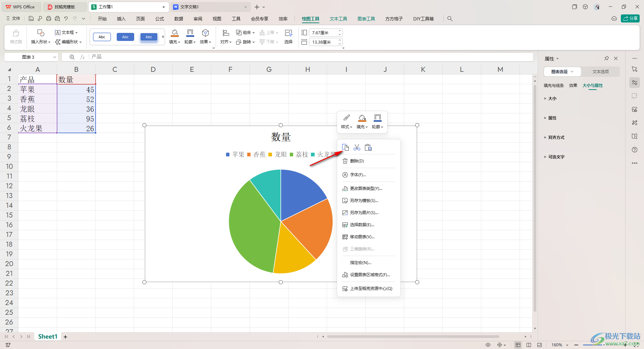The height and width of the screenshot is (349, 644).
Task: Choose Move Chart menu entry
Action: [369, 237]
